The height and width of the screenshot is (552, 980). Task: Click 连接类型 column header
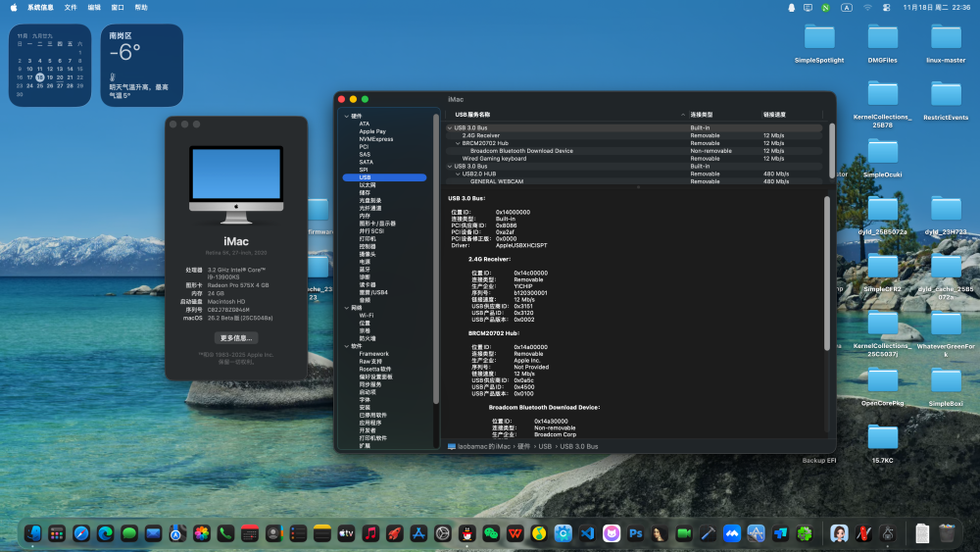[702, 115]
